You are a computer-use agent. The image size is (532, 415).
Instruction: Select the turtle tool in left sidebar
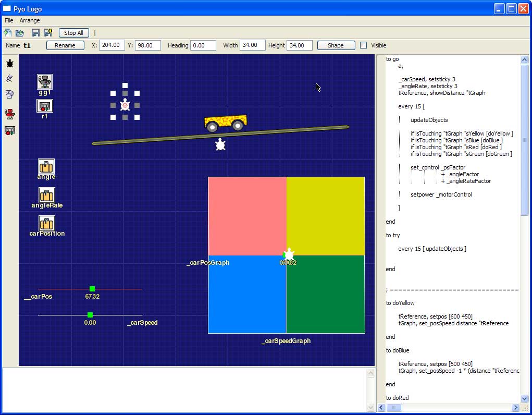9,64
